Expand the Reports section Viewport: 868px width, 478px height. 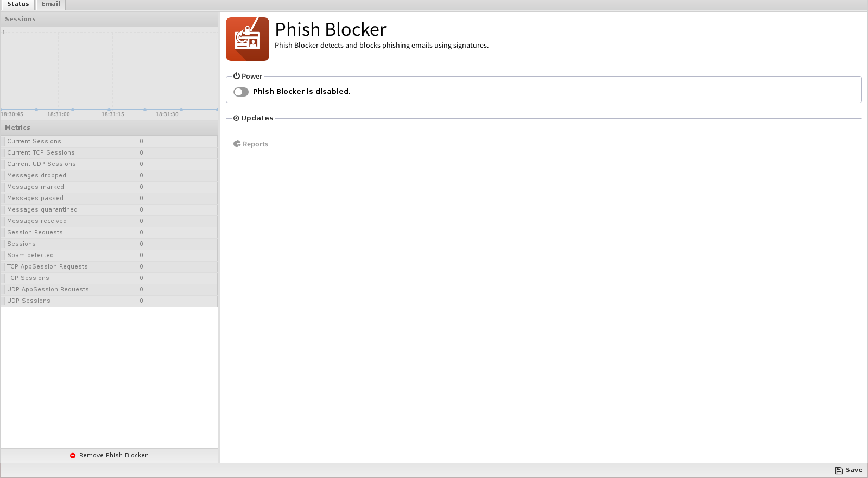(255, 144)
